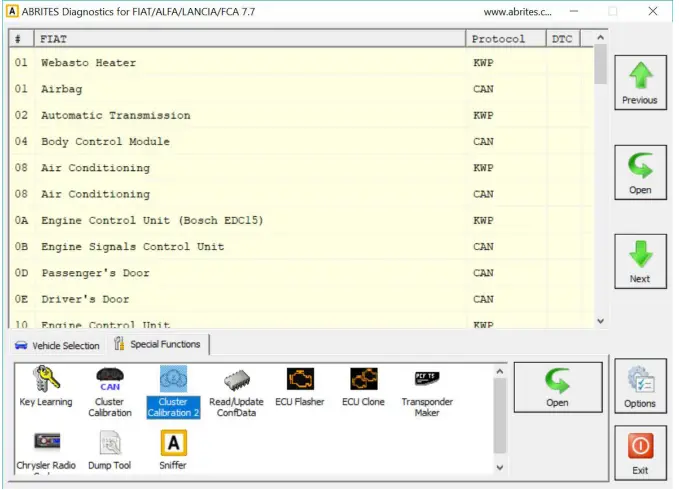Open the Options dialog
This screenshot has height=490, width=679.
640,386
